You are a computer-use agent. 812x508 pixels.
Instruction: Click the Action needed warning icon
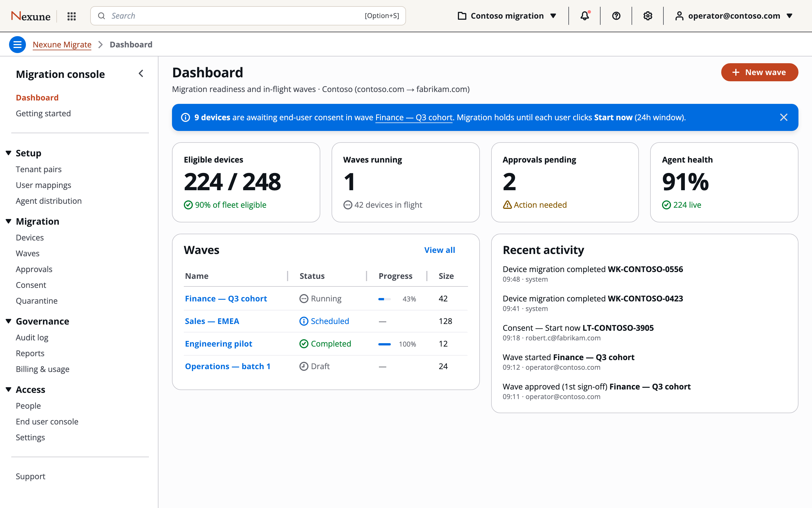click(x=507, y=205)
